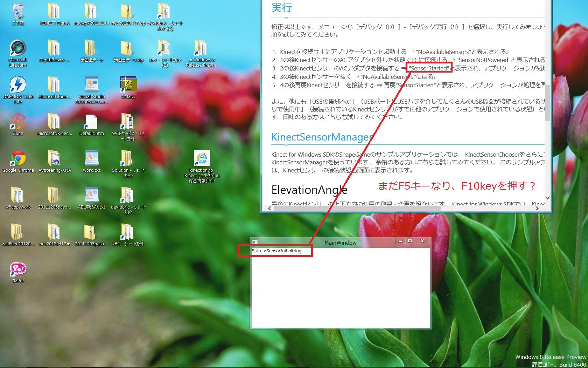This screenshot has height=368, width=588.
Task: Open the MainWindow system menu icon
Action: click(x=255, y=242)
